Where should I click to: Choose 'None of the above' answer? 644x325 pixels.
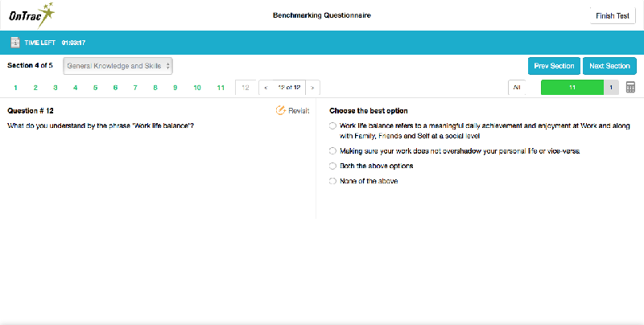pos(333,181)
